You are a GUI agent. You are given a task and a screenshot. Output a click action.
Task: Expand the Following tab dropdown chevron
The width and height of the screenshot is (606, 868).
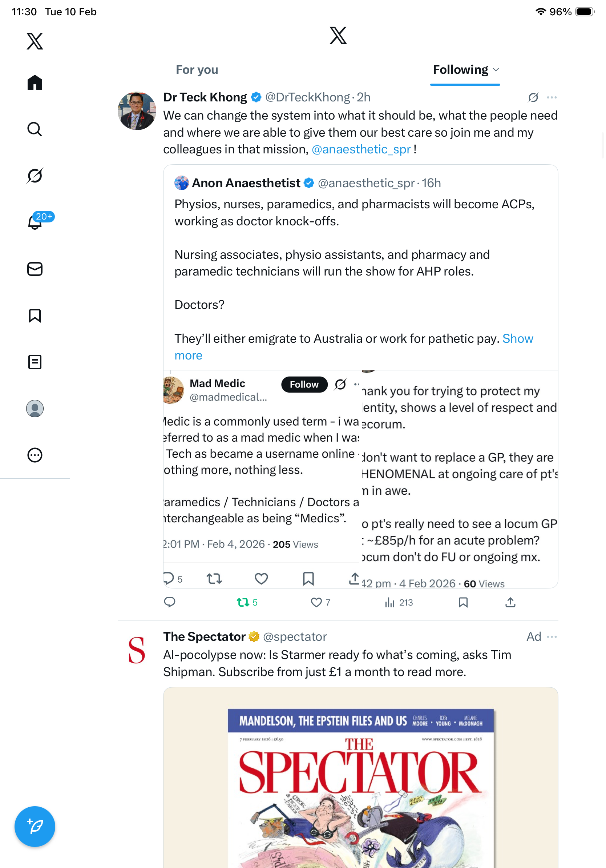(496, 70)
